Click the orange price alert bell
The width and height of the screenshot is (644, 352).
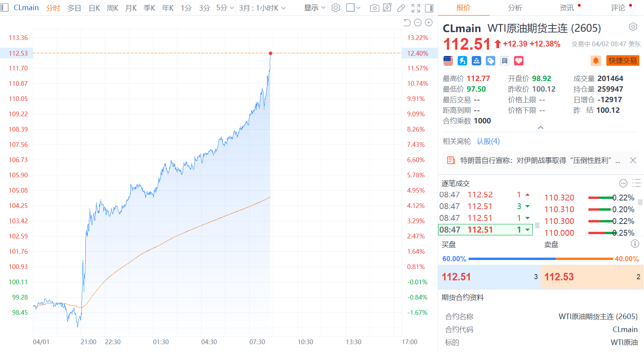pos(596,61)
